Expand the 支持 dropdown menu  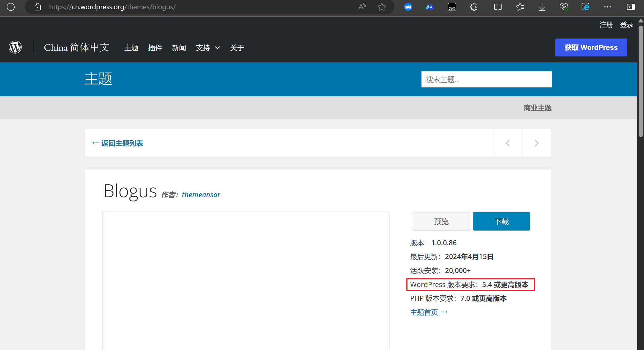[208, 48]
